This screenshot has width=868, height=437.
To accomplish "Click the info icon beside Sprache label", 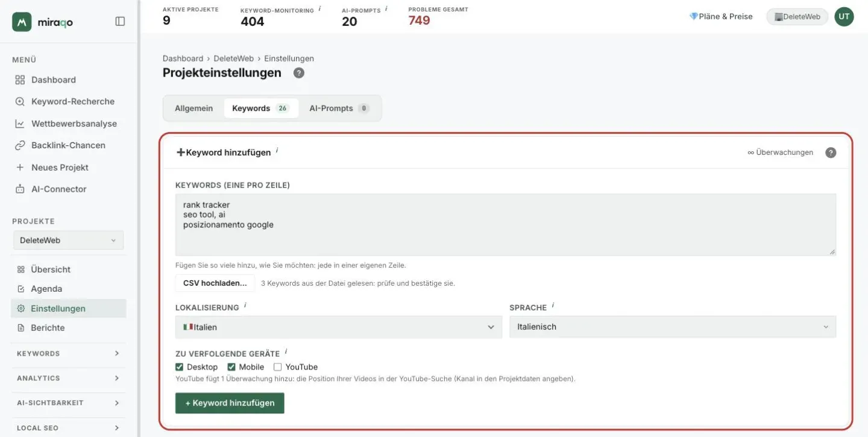I will [553, 306].
